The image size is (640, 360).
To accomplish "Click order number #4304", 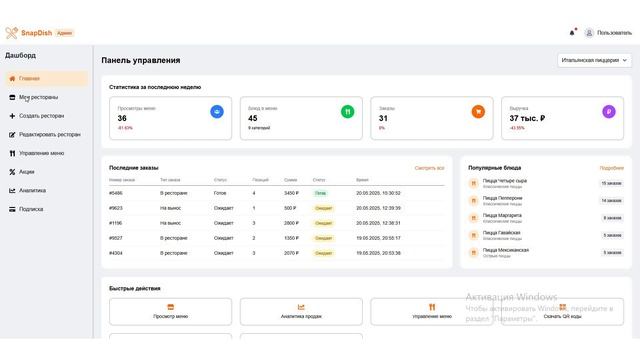I will point(116,253).
